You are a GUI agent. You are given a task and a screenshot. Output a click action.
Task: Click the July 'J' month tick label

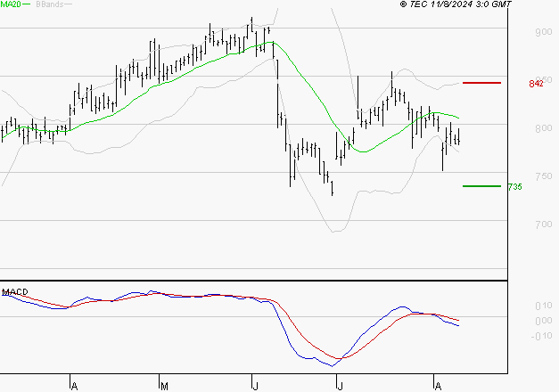[x=340, y=387]
